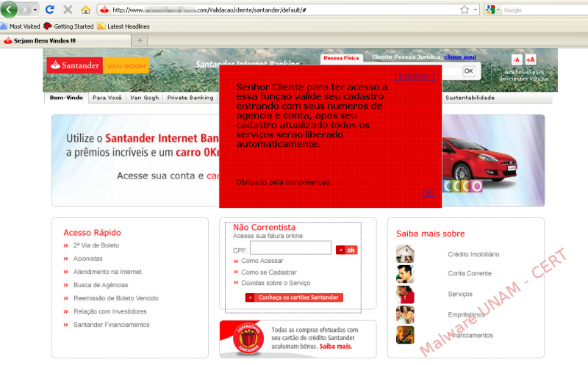Screen dimensions: 588x365
Task: Open the Financiamentos link
Action: (x=470, y=336)
